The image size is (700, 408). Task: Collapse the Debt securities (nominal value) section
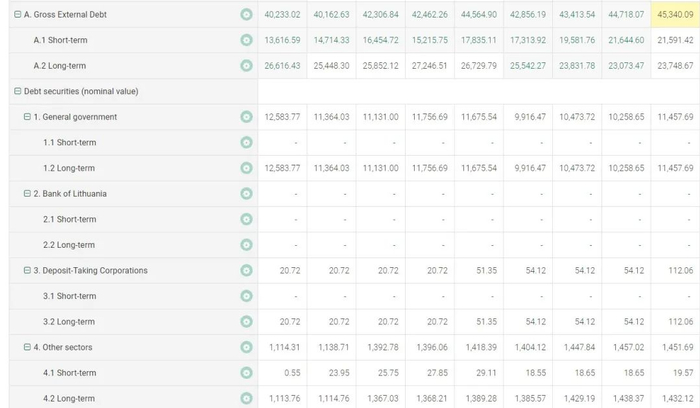[18, 91]
